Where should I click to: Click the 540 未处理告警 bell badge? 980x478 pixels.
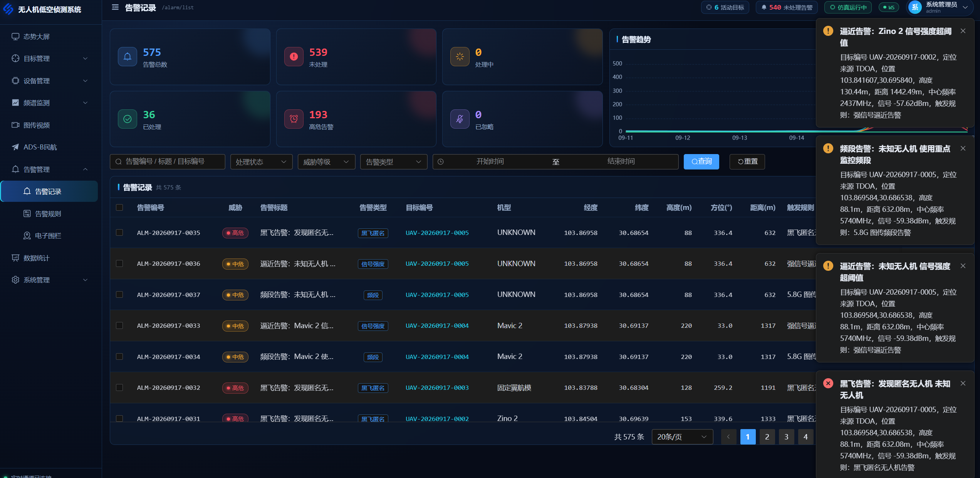pyautogui.click(x=787, y=7)
